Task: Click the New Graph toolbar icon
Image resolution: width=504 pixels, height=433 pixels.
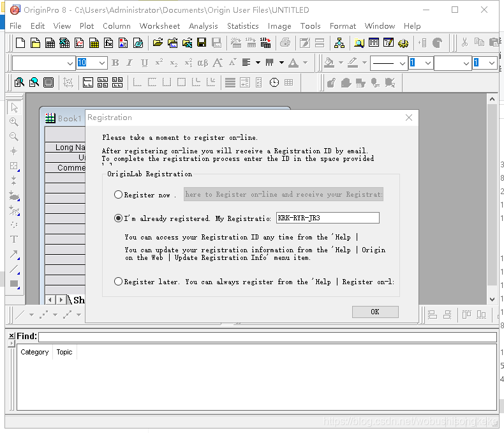Action: pos(79,43)
